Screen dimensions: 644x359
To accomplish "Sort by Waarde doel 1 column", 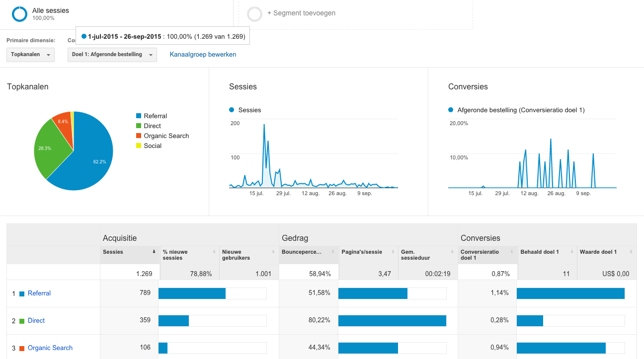I will 607,255.
